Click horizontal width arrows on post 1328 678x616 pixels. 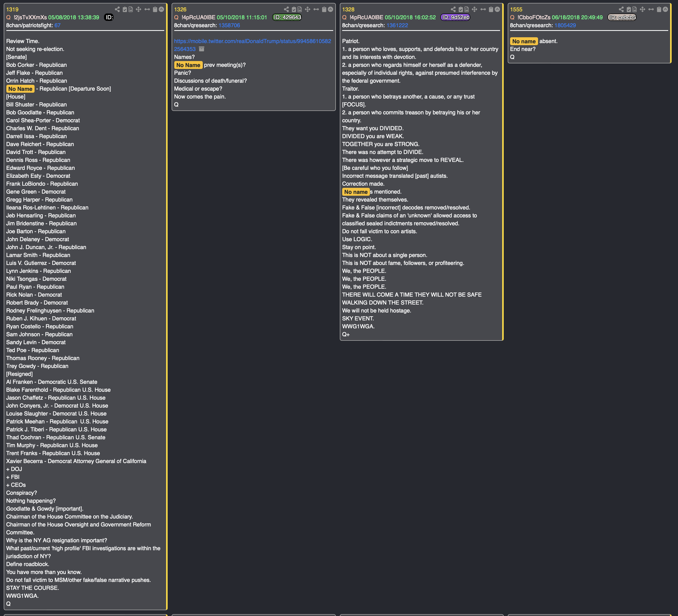pyautogui.click(x=483, y=10)
